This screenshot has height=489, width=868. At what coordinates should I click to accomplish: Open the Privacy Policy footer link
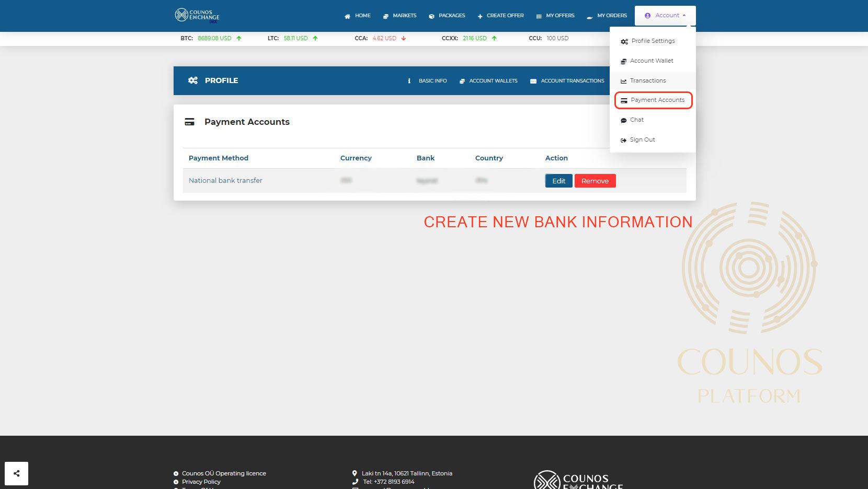click(201, 482)
